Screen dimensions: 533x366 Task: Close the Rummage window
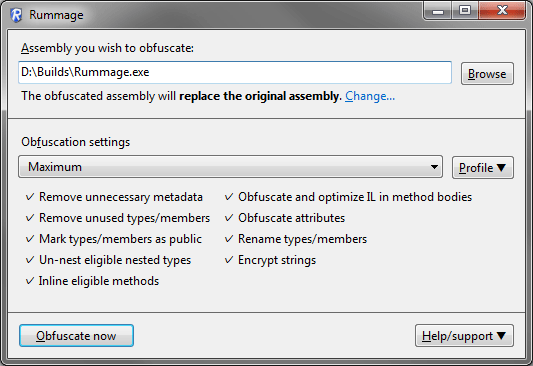(x=502, y=11)
